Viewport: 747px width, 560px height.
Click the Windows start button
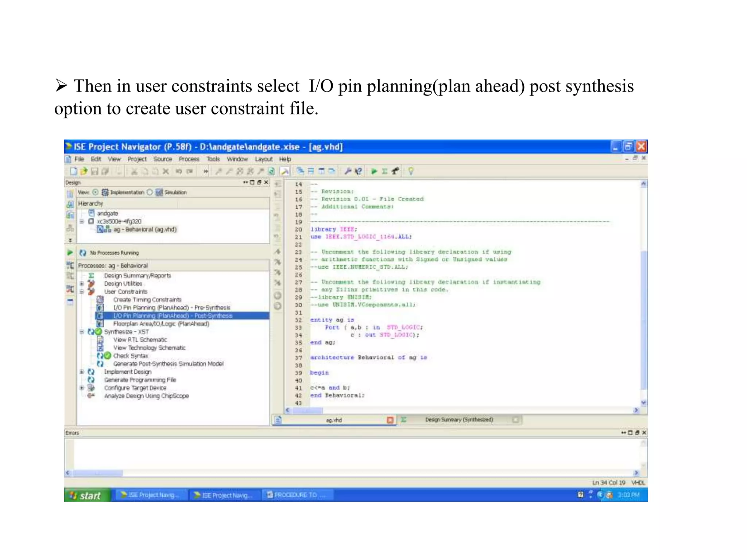(87, 495)
